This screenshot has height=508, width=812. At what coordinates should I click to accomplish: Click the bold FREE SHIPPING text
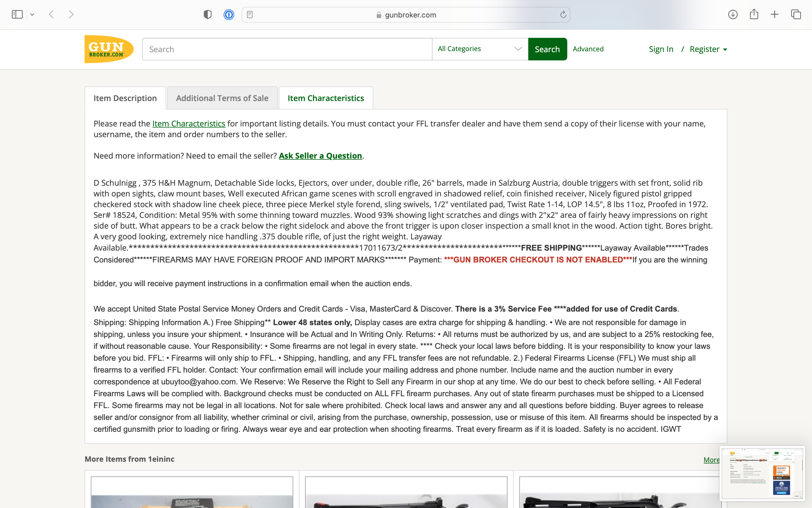coord(551,248)
